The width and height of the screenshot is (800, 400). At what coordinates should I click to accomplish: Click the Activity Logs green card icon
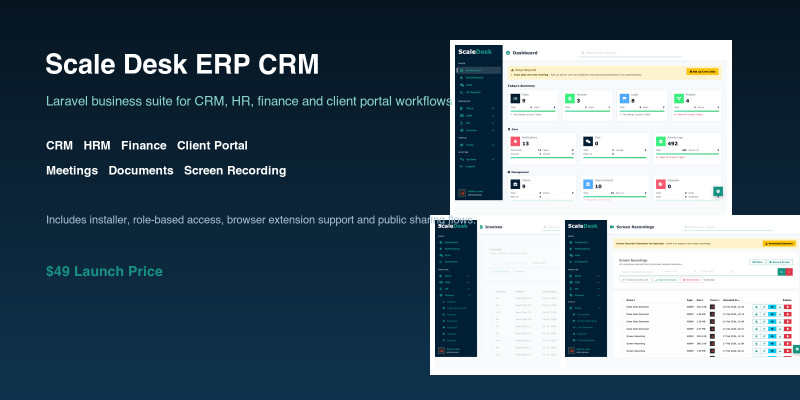click(661, 142)
